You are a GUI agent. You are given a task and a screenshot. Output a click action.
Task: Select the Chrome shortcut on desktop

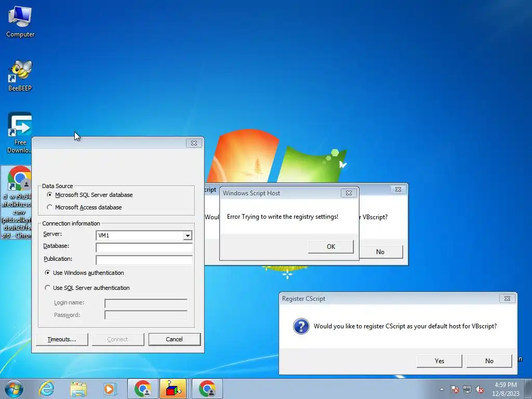tap(17, 202)
